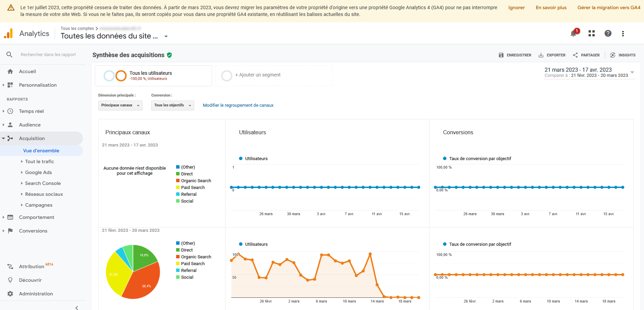Click Gérer la migration vers GA4
The image size is (644, 310).
pos(609,7)
